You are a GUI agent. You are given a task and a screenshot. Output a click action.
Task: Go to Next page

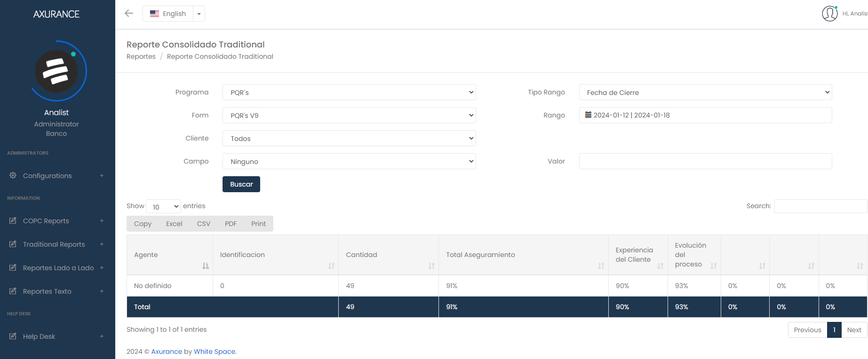coord(854,330)
